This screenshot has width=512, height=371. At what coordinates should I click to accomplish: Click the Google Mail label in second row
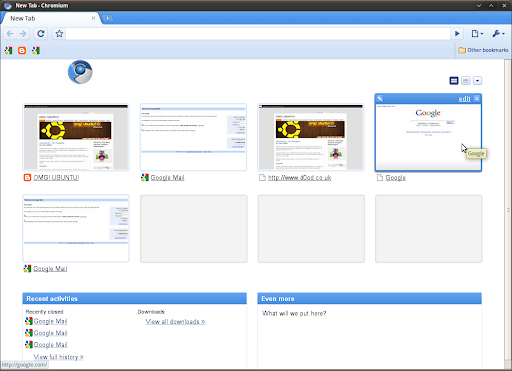pyautogui.click(x=50, y=269)
